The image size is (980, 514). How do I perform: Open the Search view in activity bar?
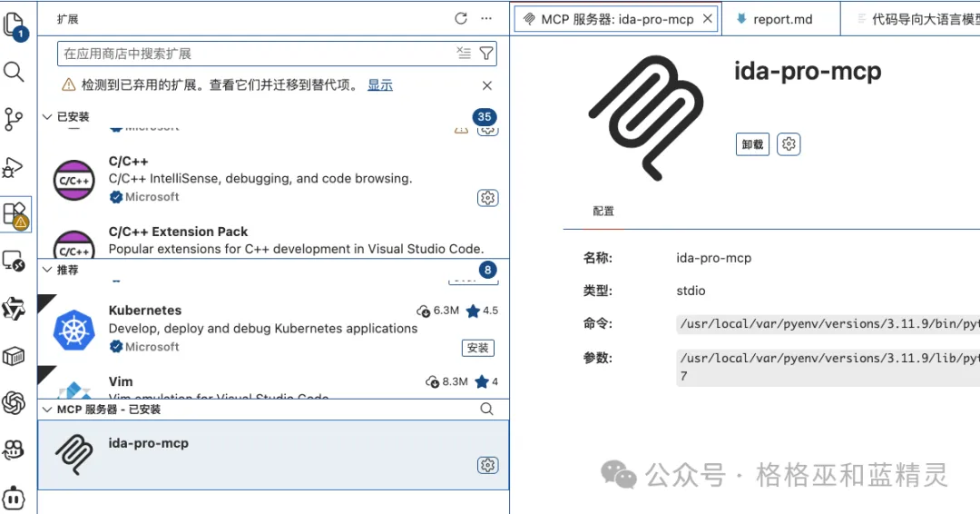point(14,72)
